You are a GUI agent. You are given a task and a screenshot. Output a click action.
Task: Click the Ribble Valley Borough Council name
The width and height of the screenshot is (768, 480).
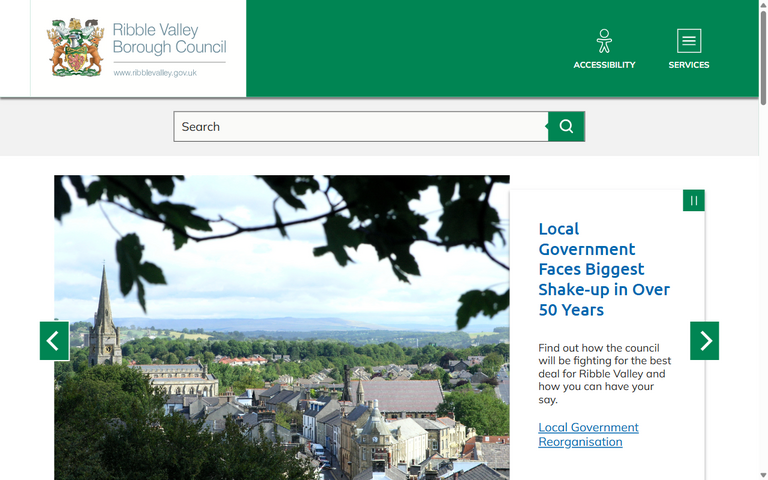169,39
